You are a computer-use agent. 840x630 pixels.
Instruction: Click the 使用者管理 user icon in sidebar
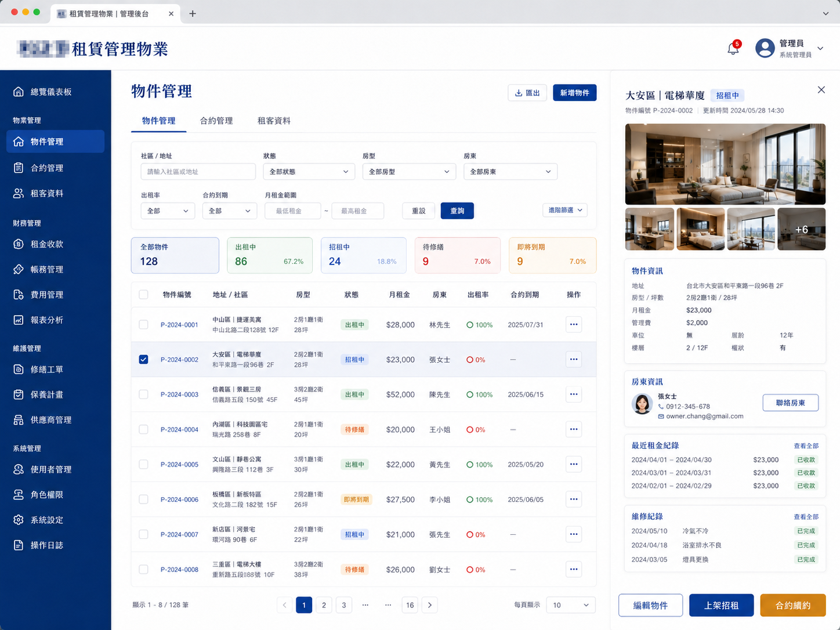(x=19, y=469)
